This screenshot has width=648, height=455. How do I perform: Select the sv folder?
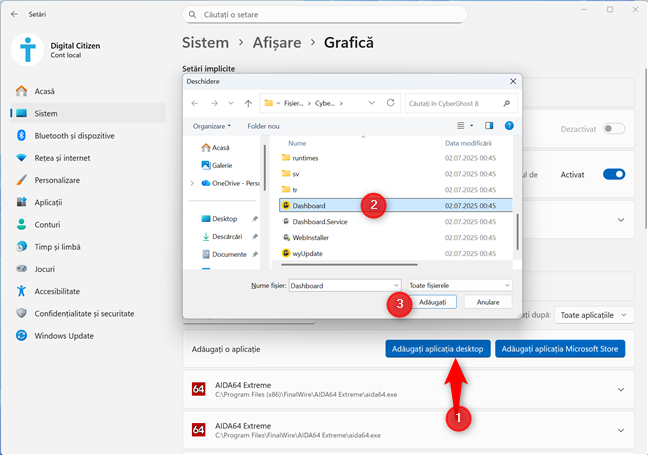coord(395,174)
